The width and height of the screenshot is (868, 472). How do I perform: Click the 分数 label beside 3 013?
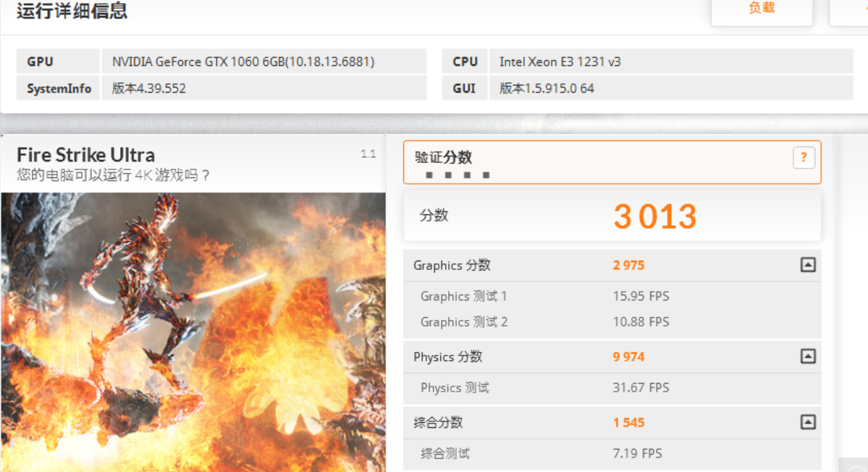tap(434, 216)
